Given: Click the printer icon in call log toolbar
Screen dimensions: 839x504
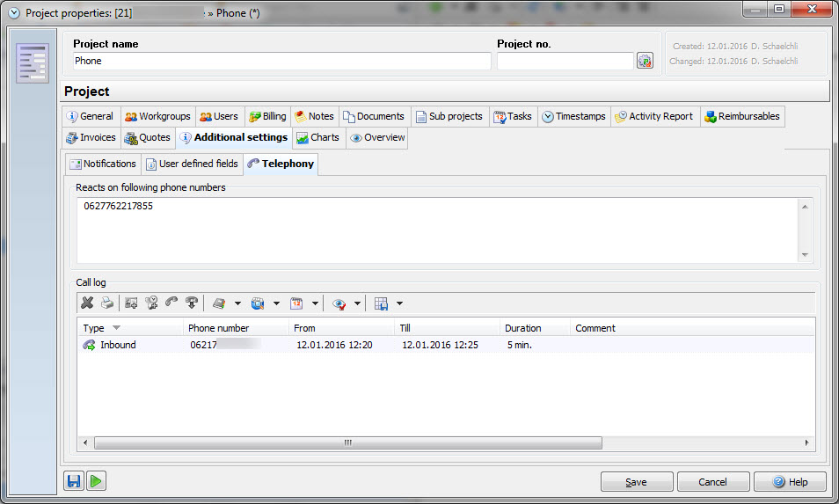Looking at the screenshot, I should coord(106,303).
